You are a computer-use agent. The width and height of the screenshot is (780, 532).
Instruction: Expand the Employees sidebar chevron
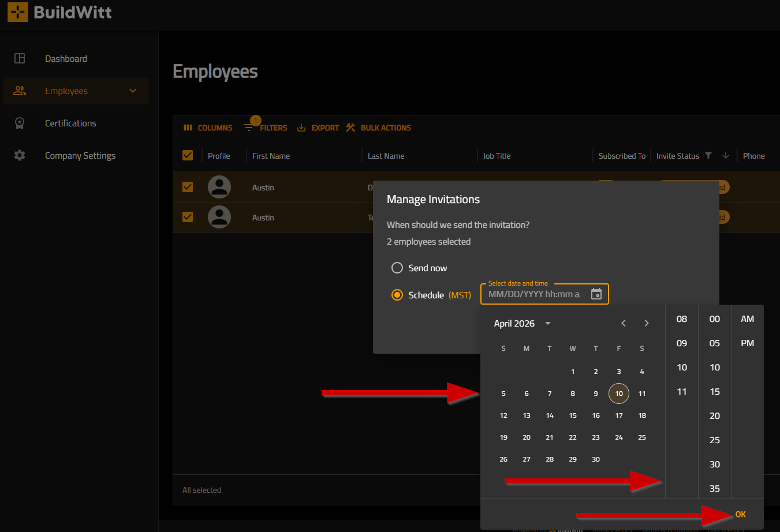coord(133,91)
